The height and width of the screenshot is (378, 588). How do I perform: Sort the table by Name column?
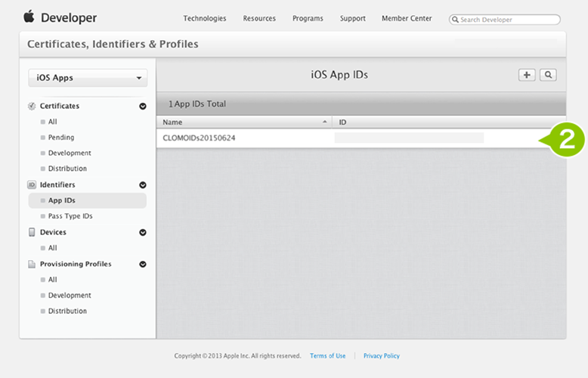click(x=244, y=122)
